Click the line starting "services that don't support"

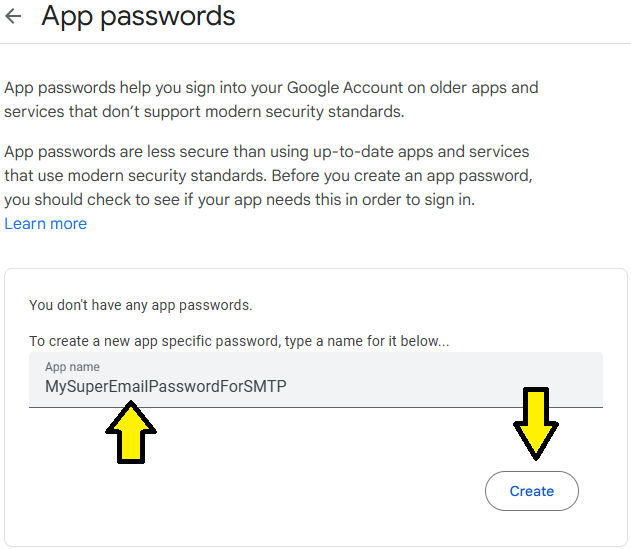pos(204,111)
